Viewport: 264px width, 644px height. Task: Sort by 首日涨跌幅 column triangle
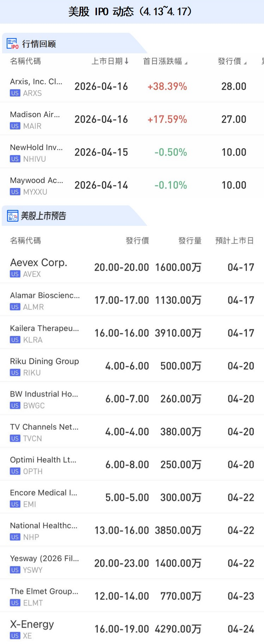(x=186, y=63)
